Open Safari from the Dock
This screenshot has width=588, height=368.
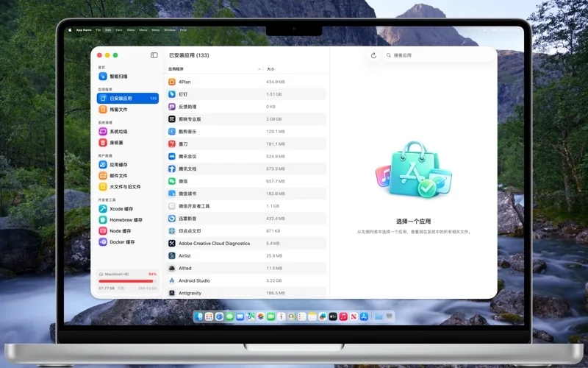coord(219,316)
